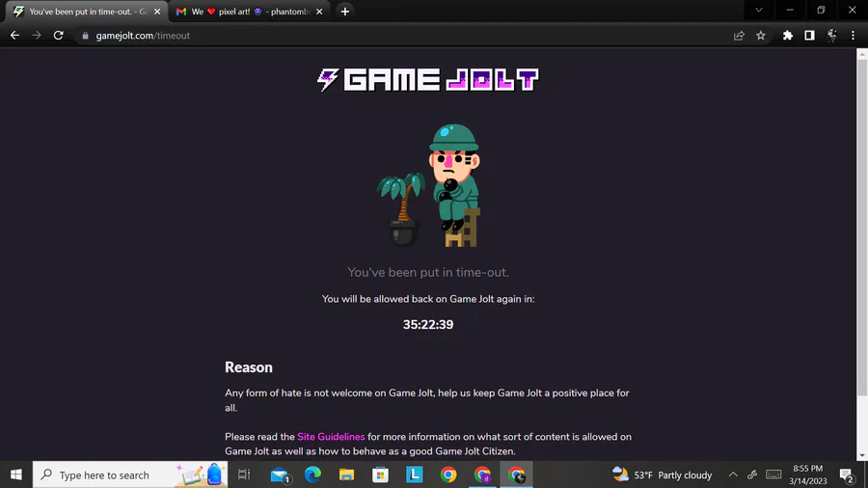The height and width of the screenshot is (488, 868).
Task: Open the weather widget 53°F Partly cloudy
Action: (662, 474)
